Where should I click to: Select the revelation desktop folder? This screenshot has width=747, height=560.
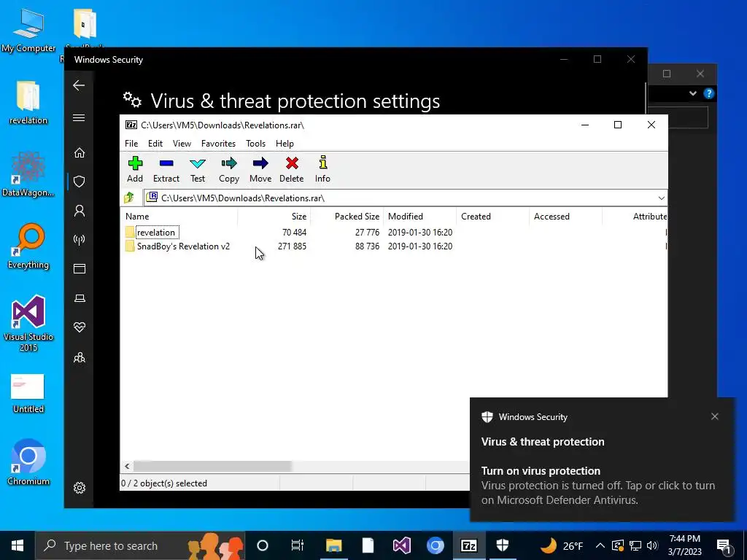click(x=28, y=102)
